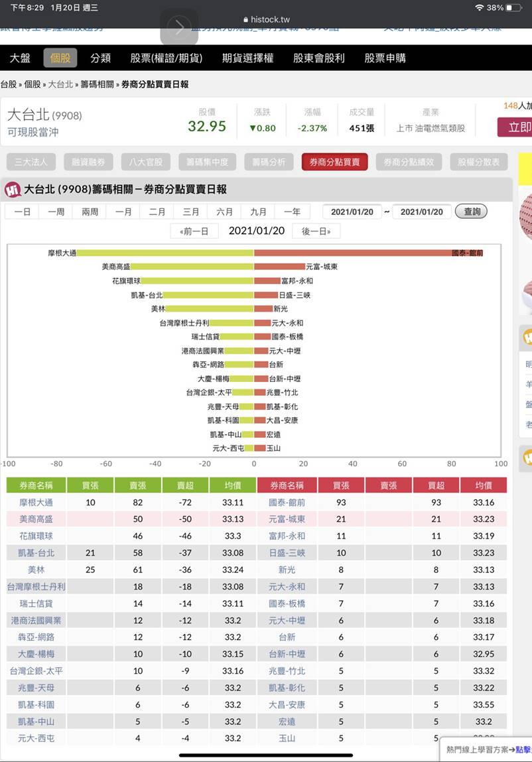Go to previous day with «前一日
Screen dimensions: 532x762
pyautogui.click(x=194, y=231)
